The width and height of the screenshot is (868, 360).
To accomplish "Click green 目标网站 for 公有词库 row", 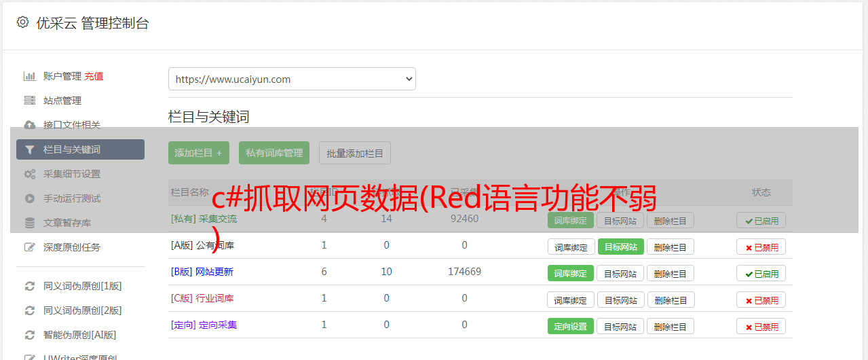I will (620, 247).
